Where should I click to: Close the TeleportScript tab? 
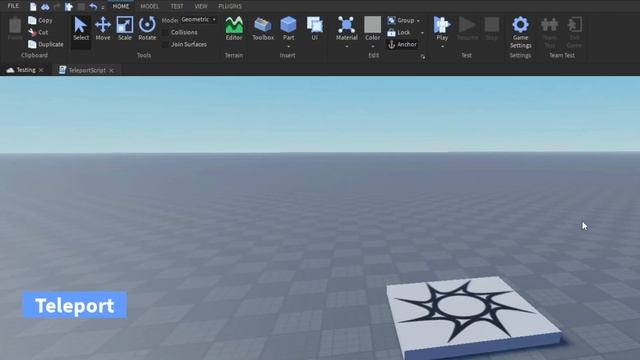[x=111, y=71]
